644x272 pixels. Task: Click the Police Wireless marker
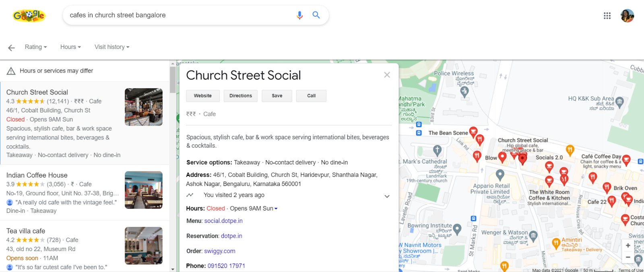pos(464,92)
